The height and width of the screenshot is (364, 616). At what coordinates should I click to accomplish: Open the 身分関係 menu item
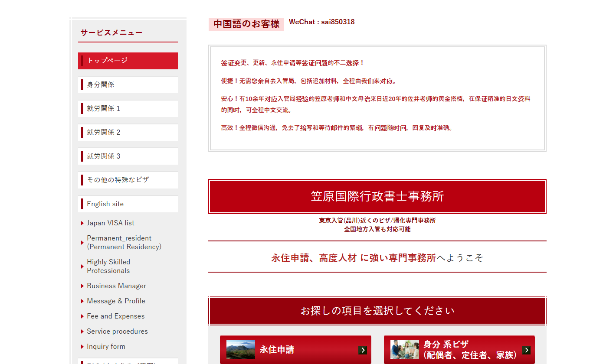point(128,84)
